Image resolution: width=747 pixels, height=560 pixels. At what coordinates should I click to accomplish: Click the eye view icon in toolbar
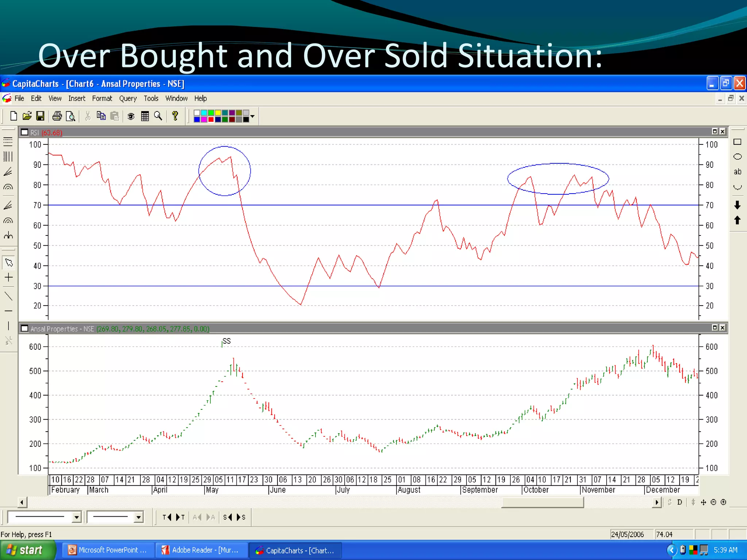[131, 116]
